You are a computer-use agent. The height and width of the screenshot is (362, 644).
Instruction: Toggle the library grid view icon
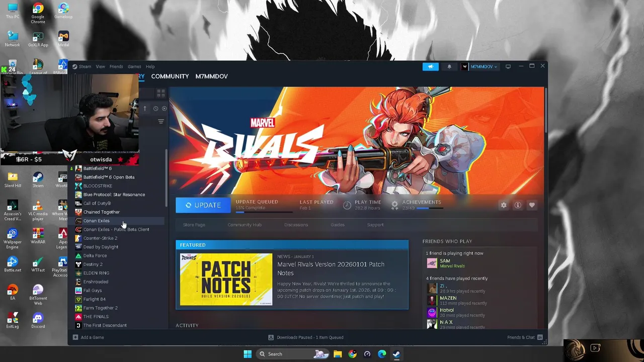[160, 93]
